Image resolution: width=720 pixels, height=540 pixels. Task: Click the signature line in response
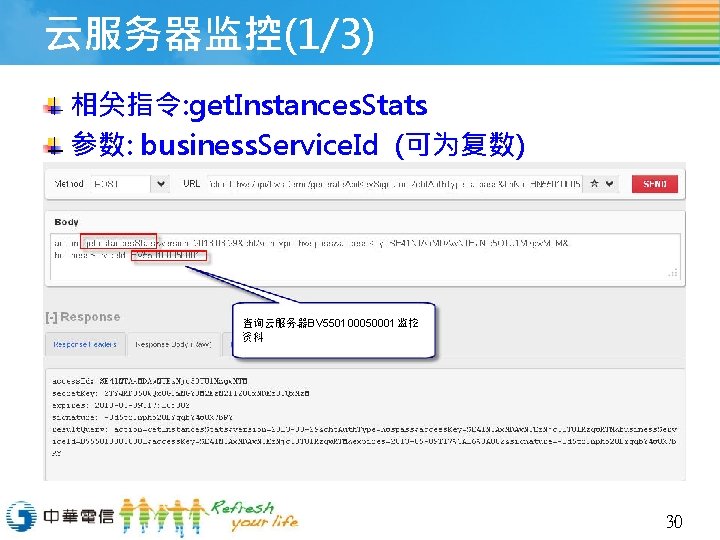142,417
